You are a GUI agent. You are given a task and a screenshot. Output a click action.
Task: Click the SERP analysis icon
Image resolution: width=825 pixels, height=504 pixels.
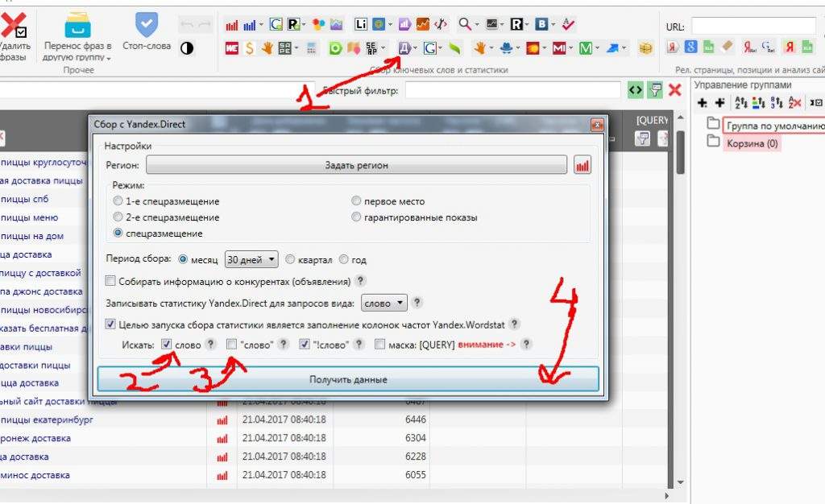[x=372, y=48]
